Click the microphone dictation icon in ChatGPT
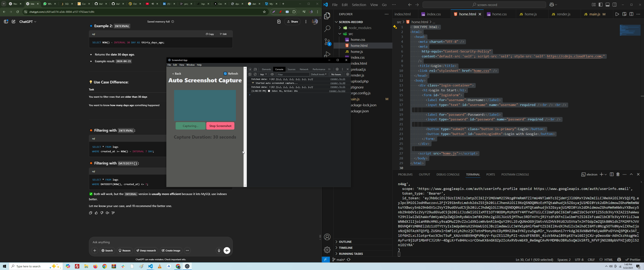 pyautogui.click(x=219, y=250)
